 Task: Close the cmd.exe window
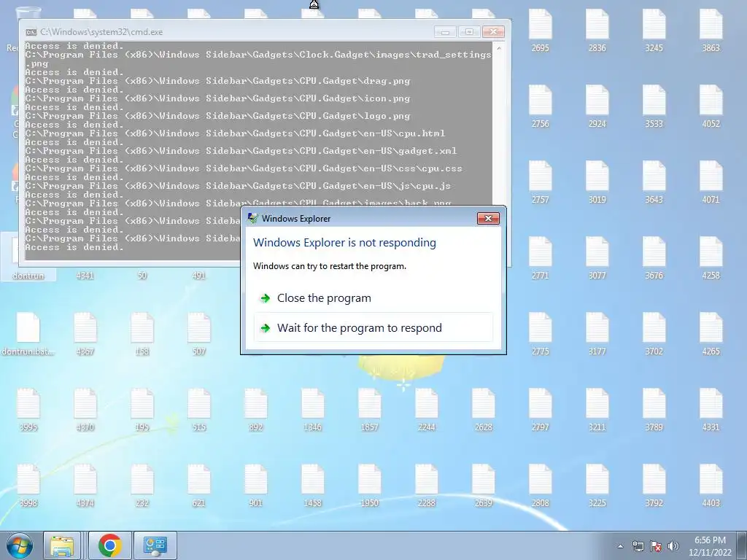pos(493,32)
